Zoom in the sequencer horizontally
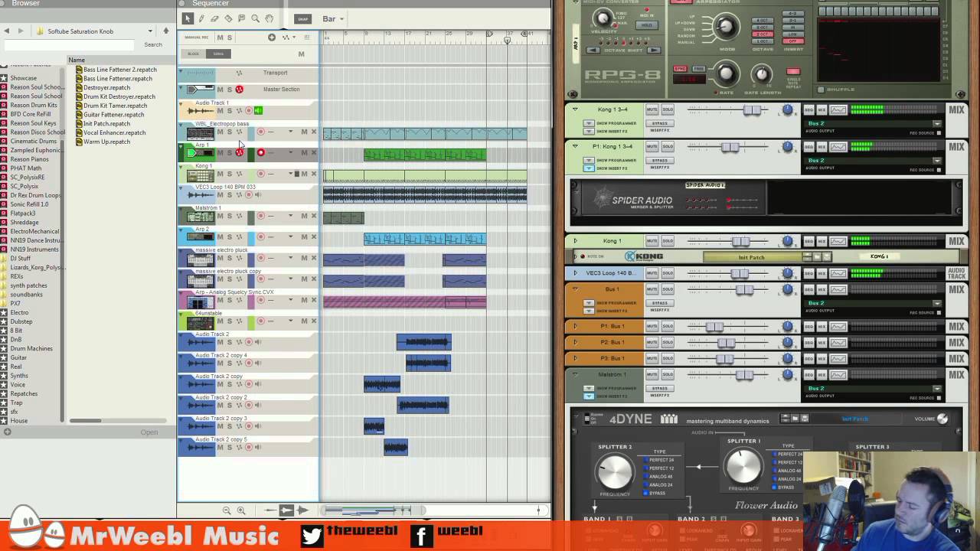This screenshot has height=551, width=980. (241, 510)
